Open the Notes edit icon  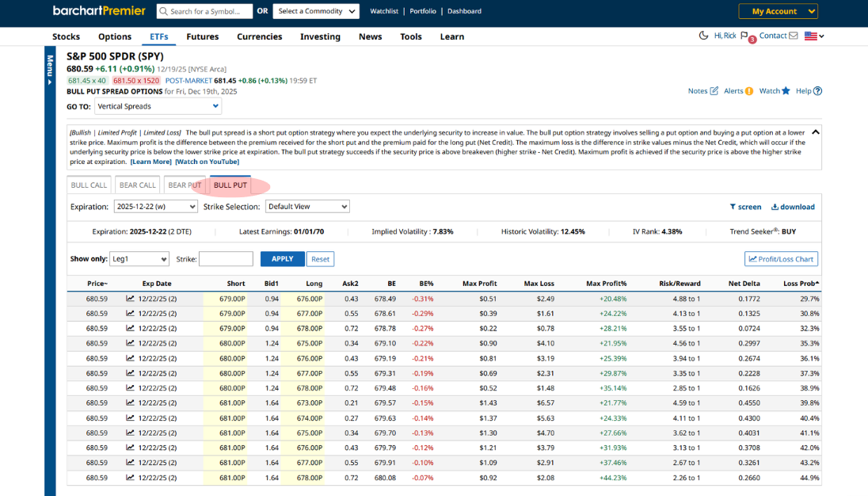(x=714, y=91)
